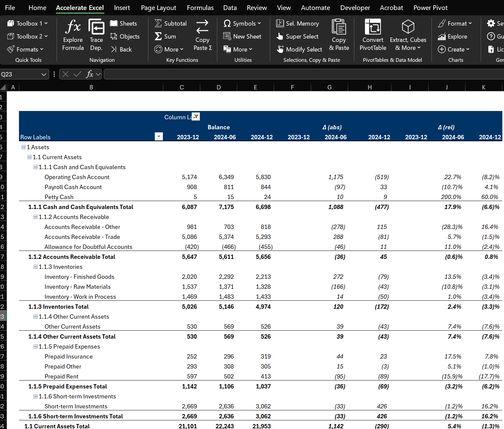This screenshot has height=429, width=504.
Task: Switch to the Insert tab
Action: [x=122, y=8]
